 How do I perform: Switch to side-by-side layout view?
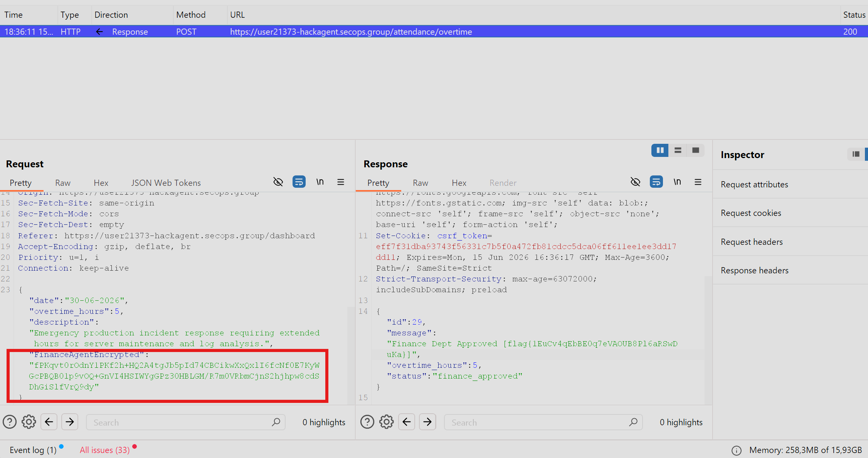pyautogui.click(x=660, y=150)
